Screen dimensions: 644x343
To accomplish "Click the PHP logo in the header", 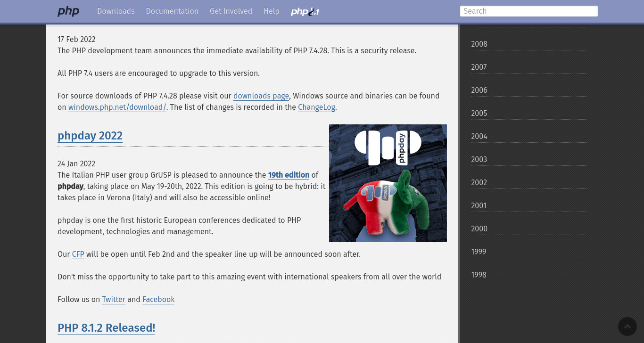I will pyautogui.click(x=68, y=11).
